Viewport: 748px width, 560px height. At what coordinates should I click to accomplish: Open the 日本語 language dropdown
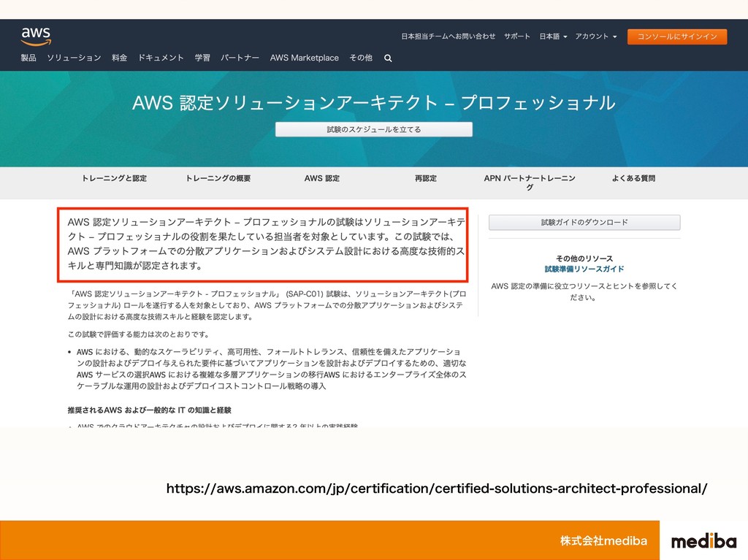(553, 37)
